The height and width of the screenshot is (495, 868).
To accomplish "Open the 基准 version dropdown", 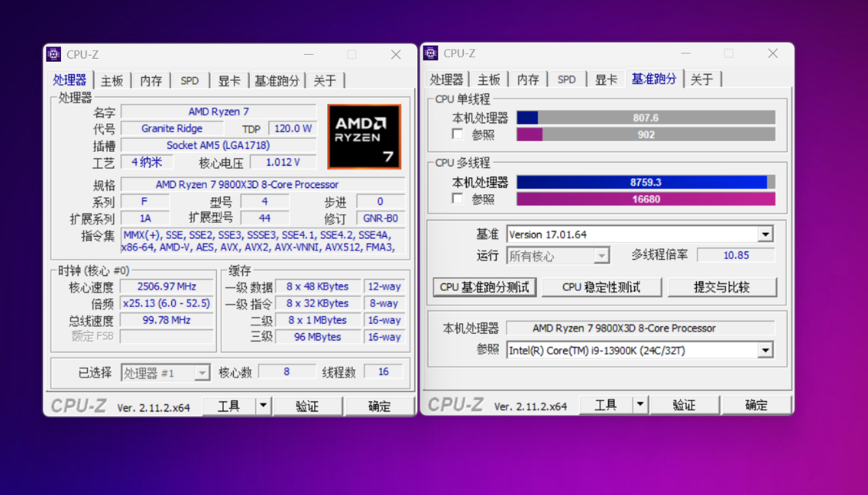I will (765, 234).
